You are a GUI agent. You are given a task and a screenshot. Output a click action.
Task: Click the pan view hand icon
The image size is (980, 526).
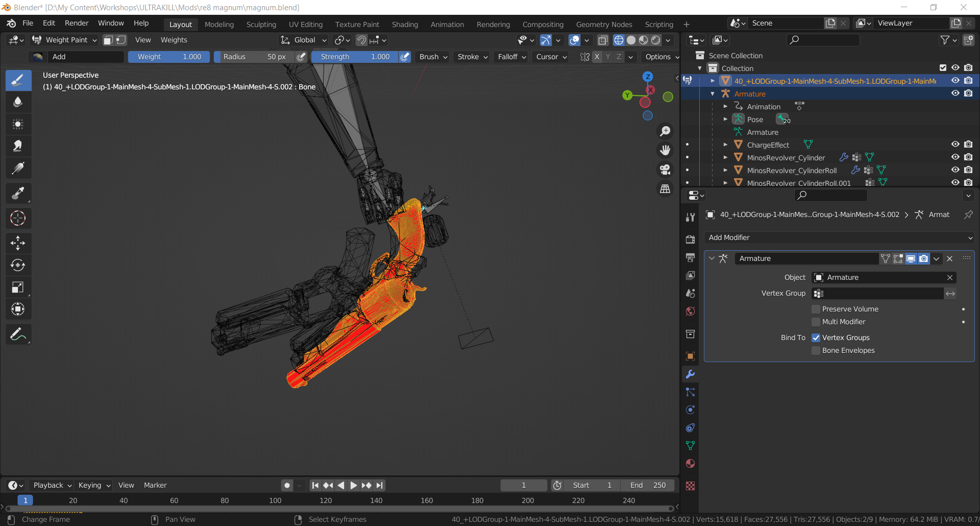[665, 150]
